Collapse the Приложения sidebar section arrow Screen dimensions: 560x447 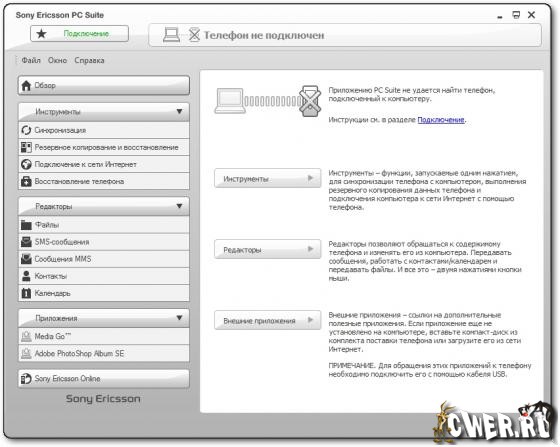180,318
